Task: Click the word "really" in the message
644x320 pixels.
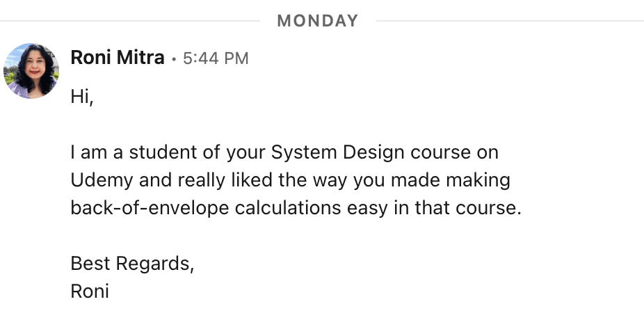Action: click(x=206, y=180)
